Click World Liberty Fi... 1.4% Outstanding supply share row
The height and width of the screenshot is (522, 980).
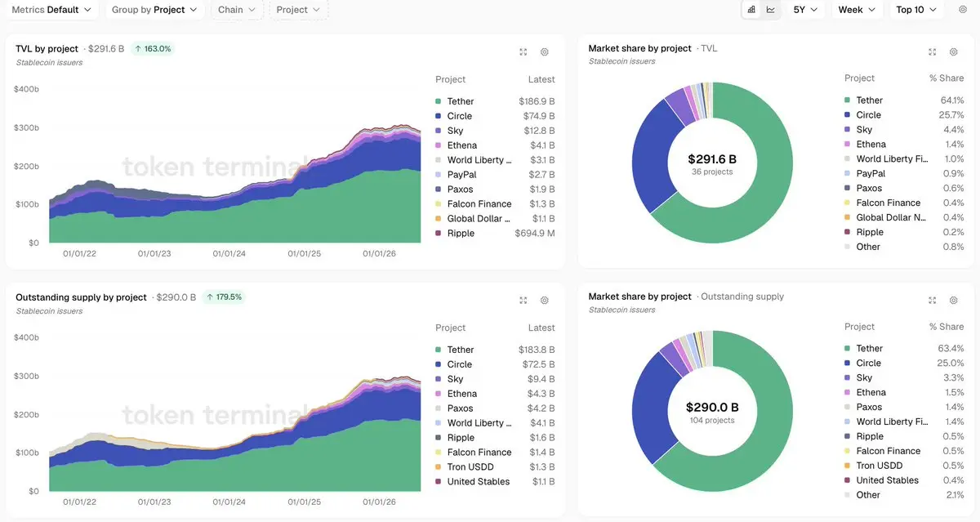pos(904,422)
